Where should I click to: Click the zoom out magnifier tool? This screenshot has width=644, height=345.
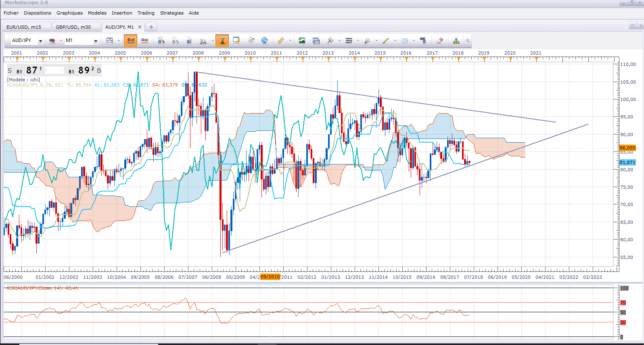click(x=175, y=41)
